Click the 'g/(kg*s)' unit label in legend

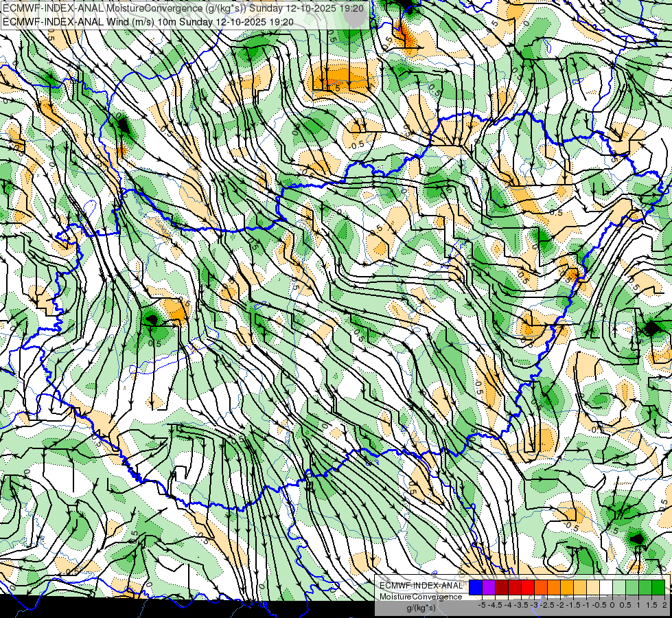tap(421, 608)
